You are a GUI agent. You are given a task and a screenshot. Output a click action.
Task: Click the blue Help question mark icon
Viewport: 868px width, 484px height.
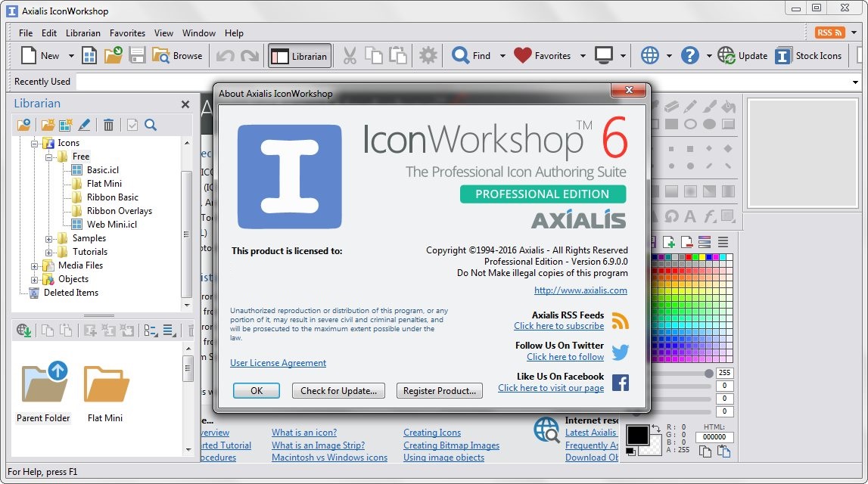[689, 55]
